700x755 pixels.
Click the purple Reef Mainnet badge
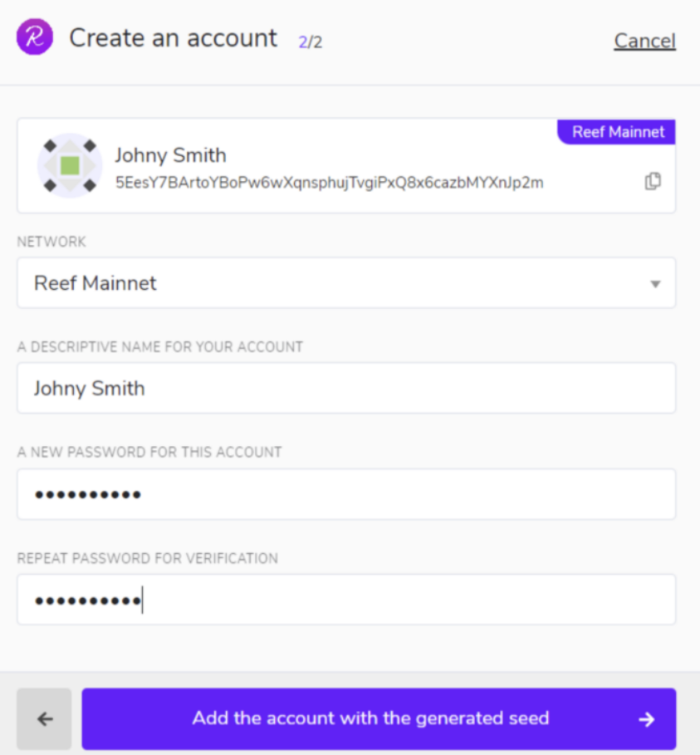coord(618,132)
